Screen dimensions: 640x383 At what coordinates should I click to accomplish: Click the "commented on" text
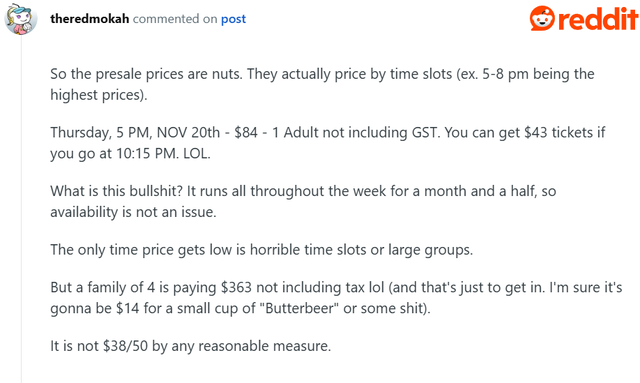(175, 19)
